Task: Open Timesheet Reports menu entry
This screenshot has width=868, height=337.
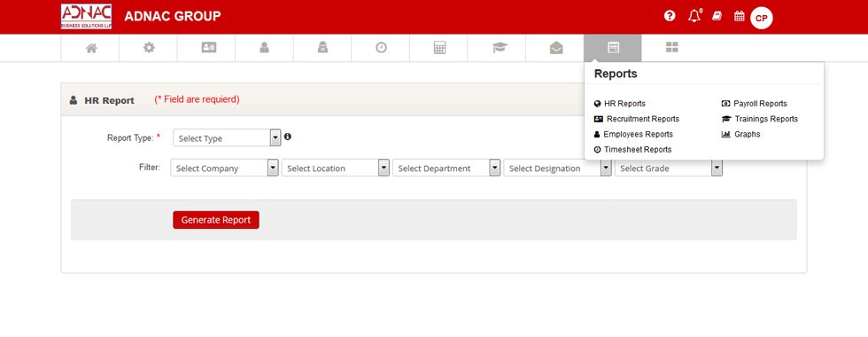Action: coord(632,150)
